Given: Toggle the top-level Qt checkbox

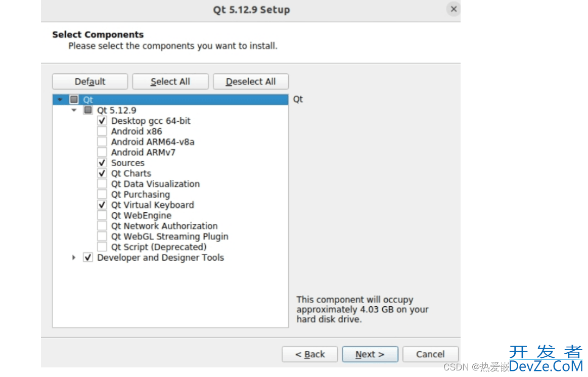Looking at the screenshot, I should click(x=74, y=100).
